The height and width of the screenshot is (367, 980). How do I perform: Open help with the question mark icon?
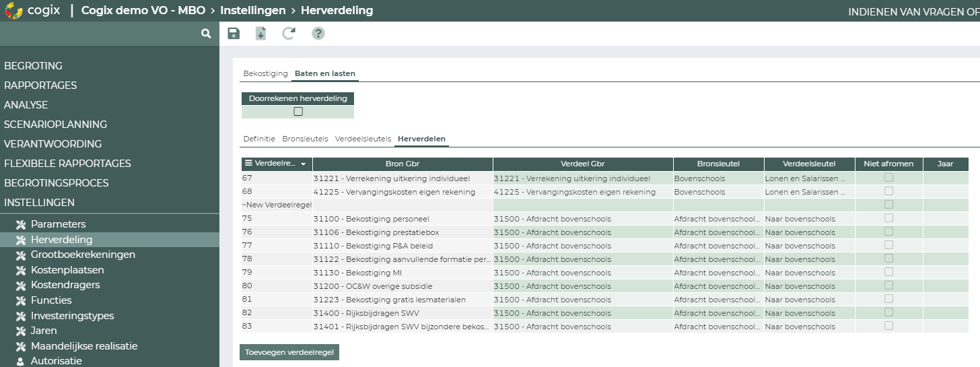click(x=318, y=34)
